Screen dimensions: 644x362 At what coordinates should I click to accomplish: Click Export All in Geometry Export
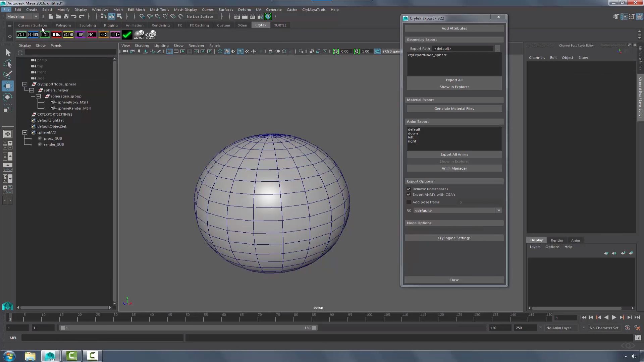454,80
